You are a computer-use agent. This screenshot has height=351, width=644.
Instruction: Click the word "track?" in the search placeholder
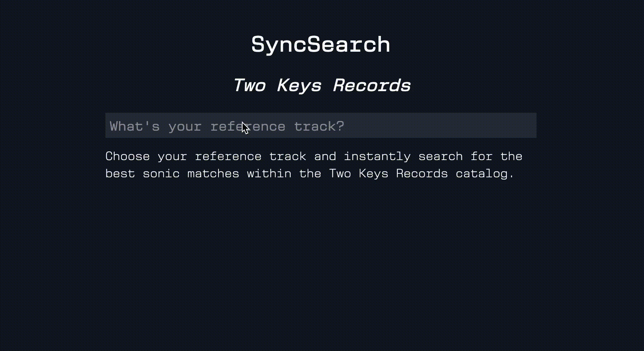point(319,126)
